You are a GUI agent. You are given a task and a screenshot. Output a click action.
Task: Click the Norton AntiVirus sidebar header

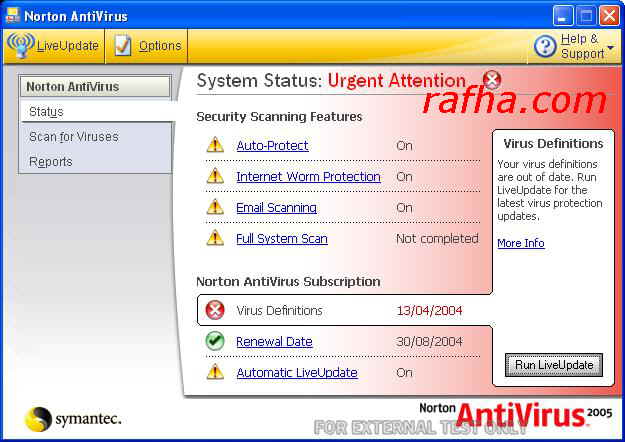(x=96, y=86)
